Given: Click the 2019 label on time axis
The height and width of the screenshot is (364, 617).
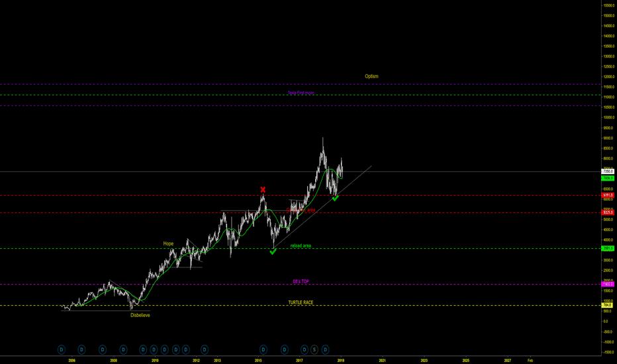Looking at the screenshot, I should tap(341, 360).
